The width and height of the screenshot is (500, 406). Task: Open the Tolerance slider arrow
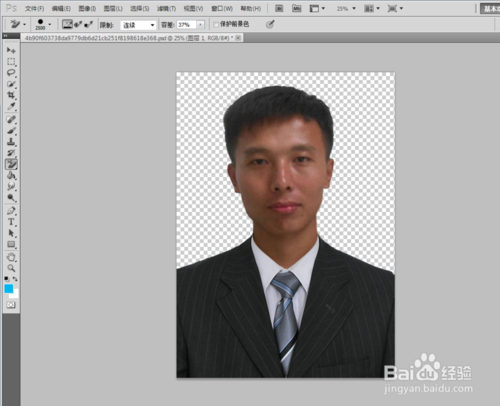[x=200, y=25]
